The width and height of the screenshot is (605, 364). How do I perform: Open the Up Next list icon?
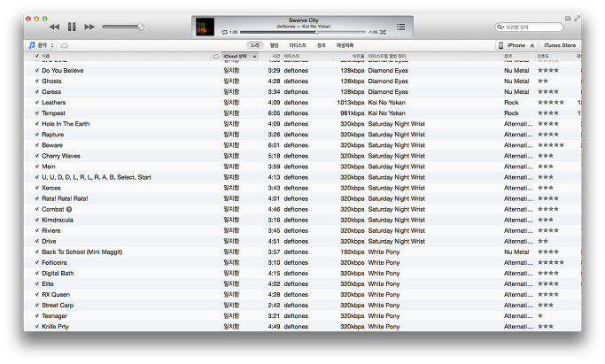click(401, 27)
